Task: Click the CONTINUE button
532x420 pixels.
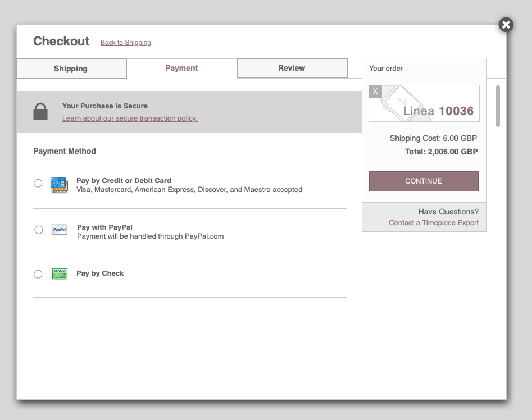Action: pos(424,181)
